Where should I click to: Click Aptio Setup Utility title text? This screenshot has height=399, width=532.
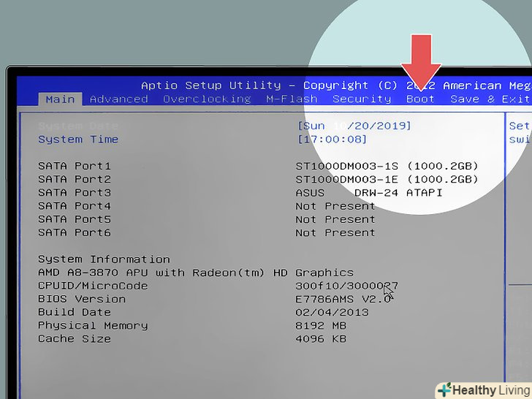tap(211, 85)
